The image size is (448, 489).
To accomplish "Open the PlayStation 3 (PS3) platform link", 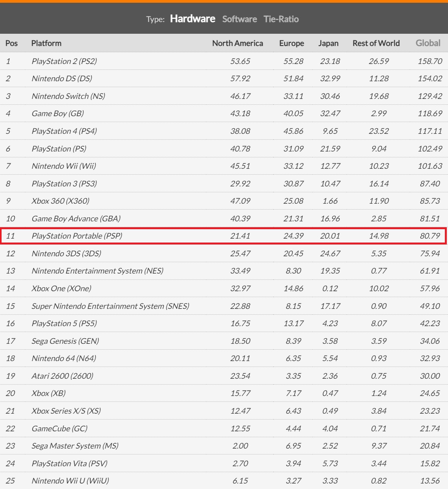I will pyautogui.click(x=64, y=184).
